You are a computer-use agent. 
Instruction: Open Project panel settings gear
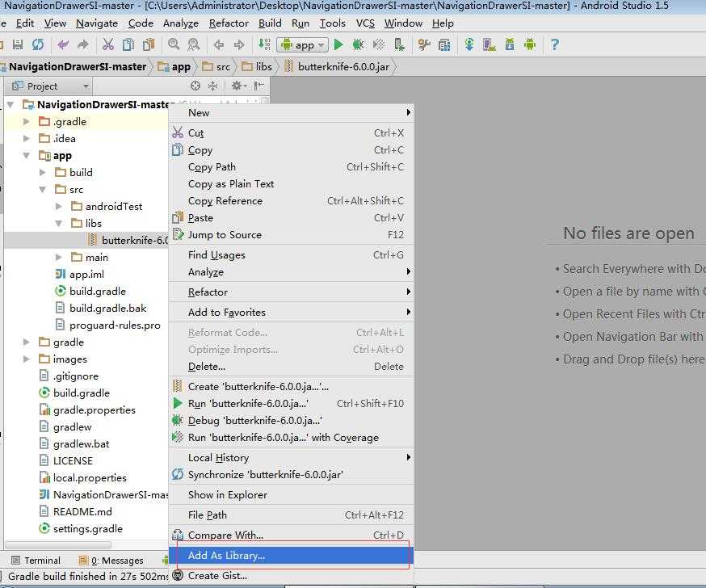[238, 86]
